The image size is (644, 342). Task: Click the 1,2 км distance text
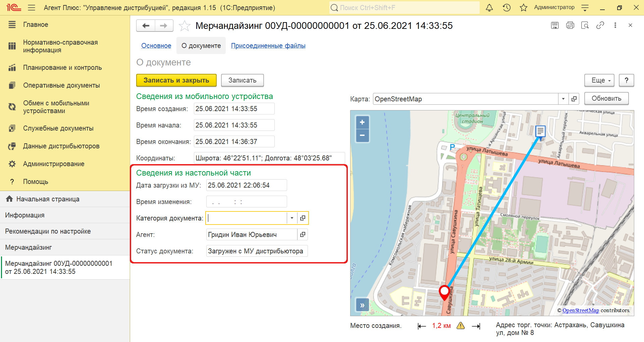pyautogui.click(x=441, y=326)
